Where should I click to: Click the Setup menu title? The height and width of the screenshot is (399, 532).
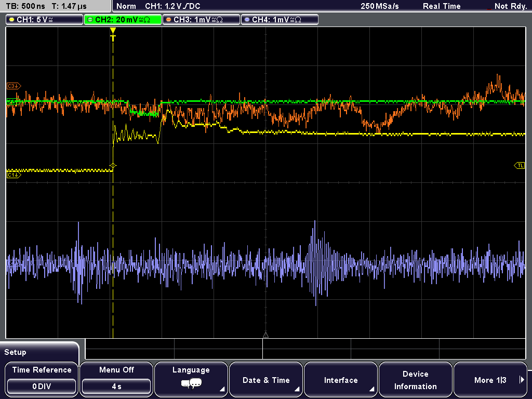click(15, 352)
